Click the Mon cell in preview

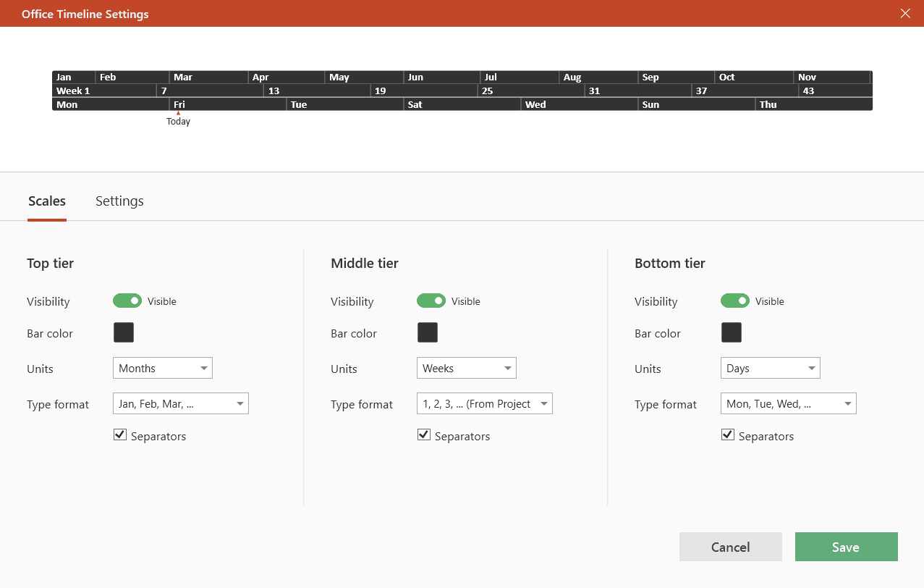pos(111,104)
